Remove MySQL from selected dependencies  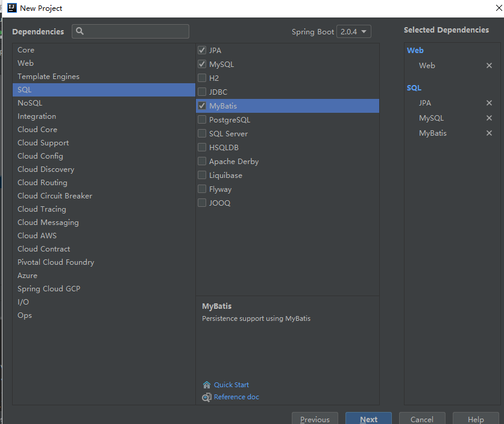pyautogui.click(x=489, y=118)
